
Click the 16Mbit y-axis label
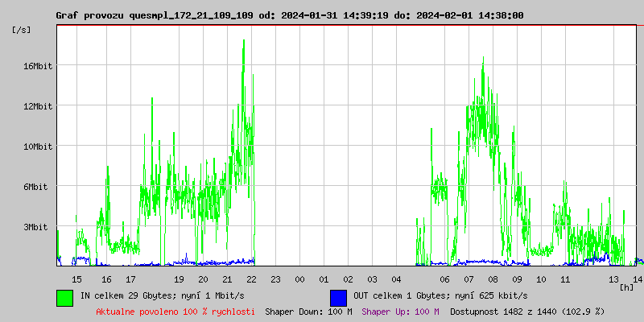click(x=38, y=66)
